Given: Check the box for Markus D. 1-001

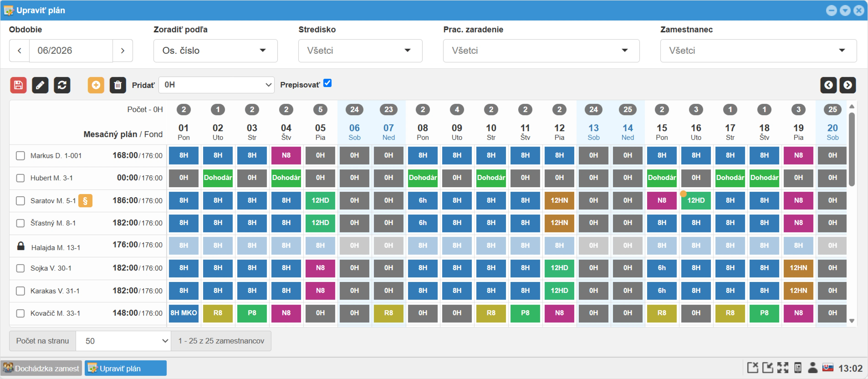Looking at the screenshot, I should [x=21, y=156].
